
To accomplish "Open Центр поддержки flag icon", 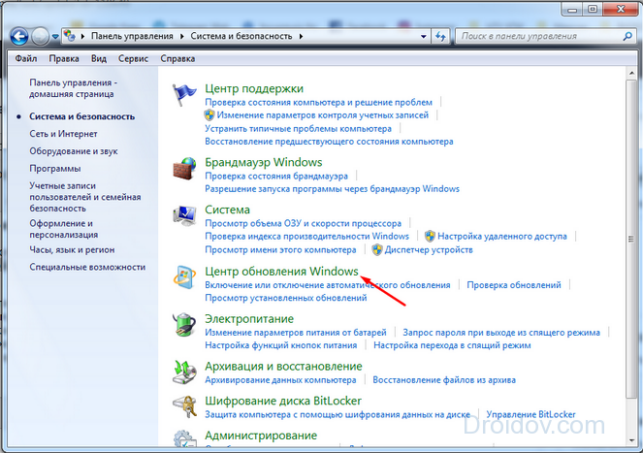I will click(x=184, y=94).
